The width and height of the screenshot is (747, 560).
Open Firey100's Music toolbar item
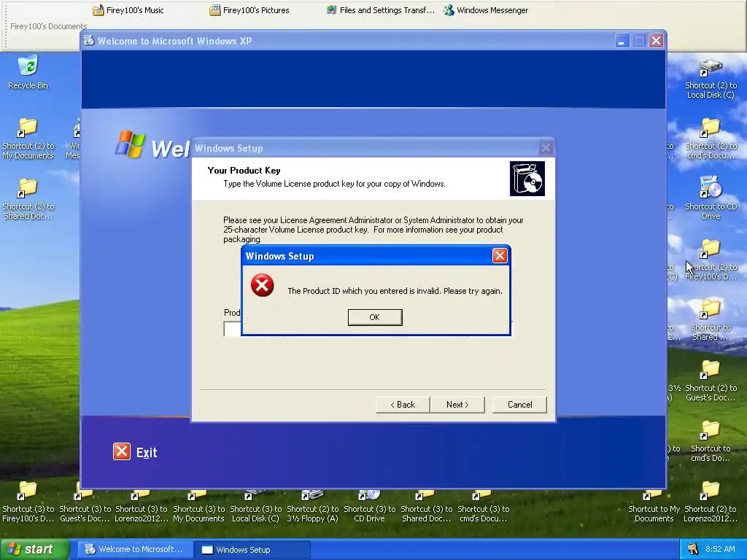tap(128, 10)
